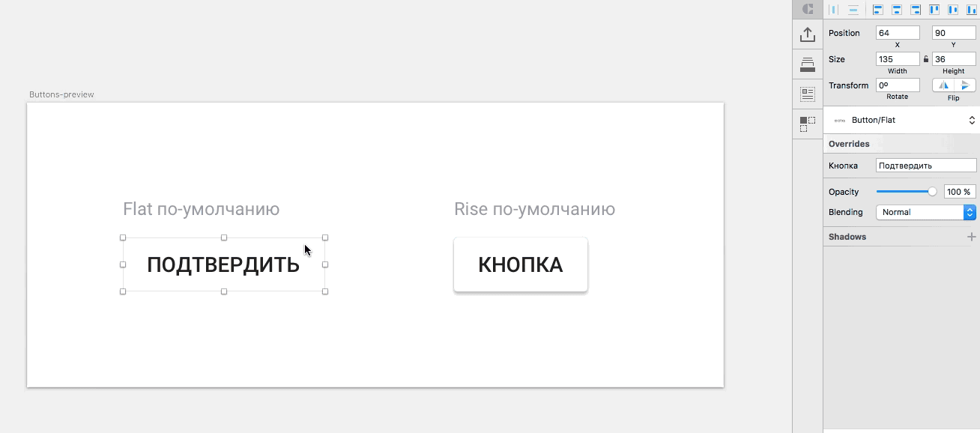Toggle the size proportion lock
The image size is (980, 433).
(926, 59)
